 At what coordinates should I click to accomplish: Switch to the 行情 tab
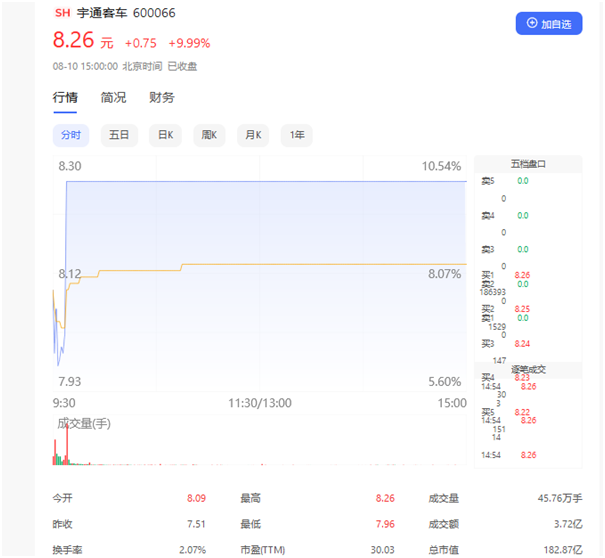click(x=65, y=98)
